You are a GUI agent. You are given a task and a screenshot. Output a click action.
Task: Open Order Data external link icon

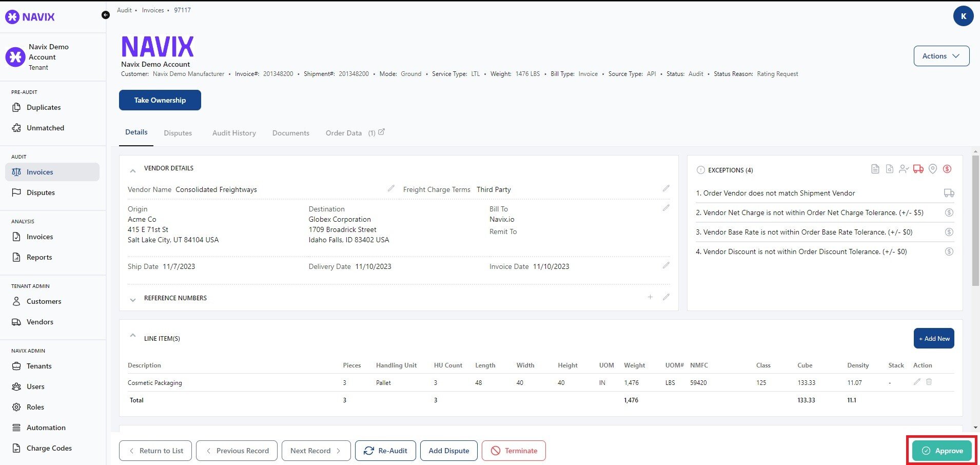click(381, 132)
